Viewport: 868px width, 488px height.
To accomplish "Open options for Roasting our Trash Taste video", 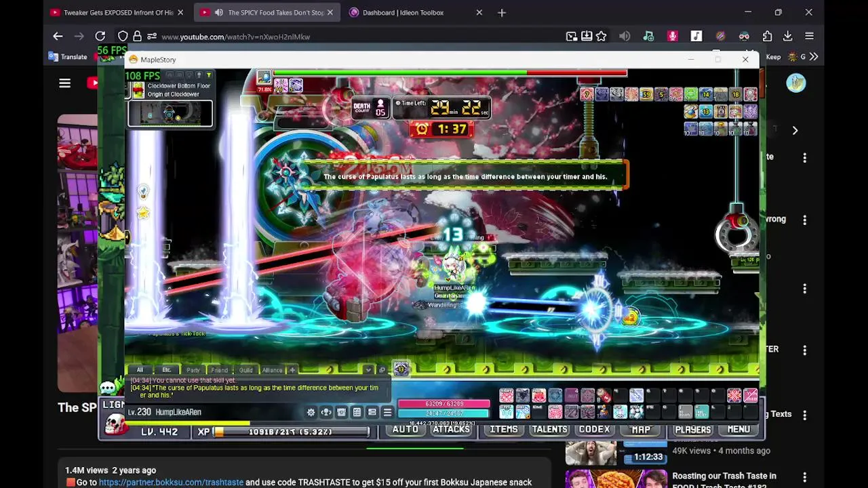I will pos(805,477).
